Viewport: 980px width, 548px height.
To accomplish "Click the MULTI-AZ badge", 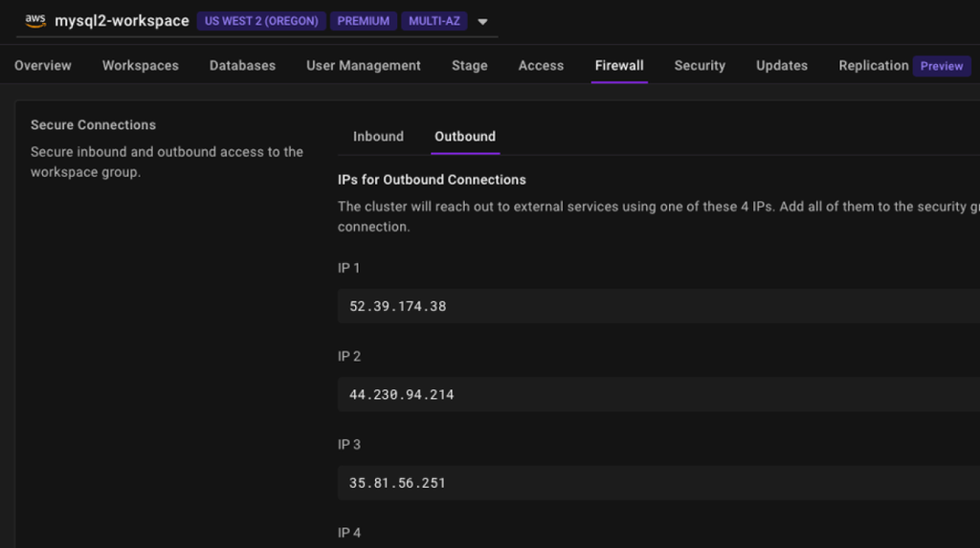I will click(x=434, y=21).
